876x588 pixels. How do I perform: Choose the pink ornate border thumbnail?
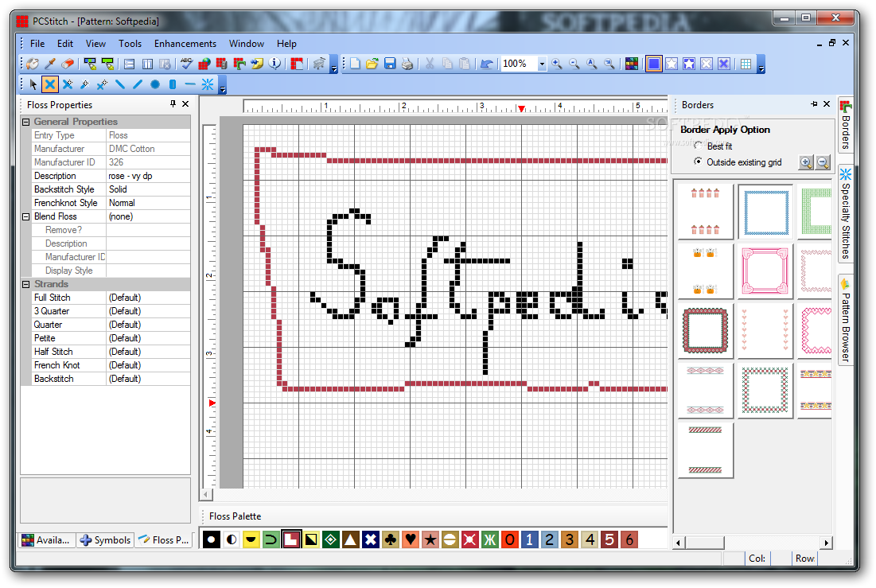coord(765,271)
